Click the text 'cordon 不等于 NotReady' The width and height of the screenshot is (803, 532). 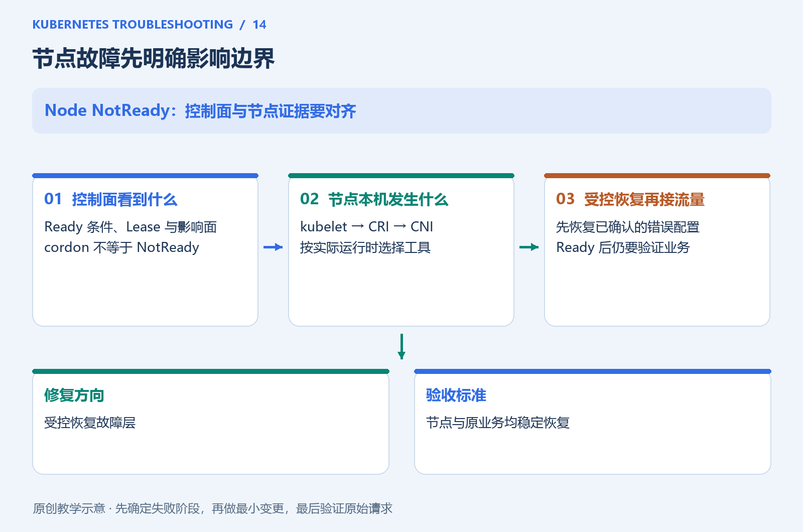coord(121,247)
